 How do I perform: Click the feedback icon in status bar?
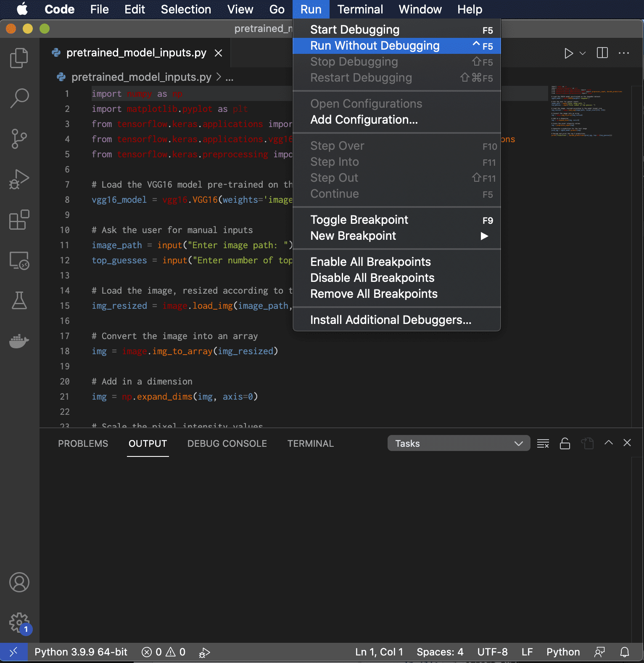(x=599, y=652)
